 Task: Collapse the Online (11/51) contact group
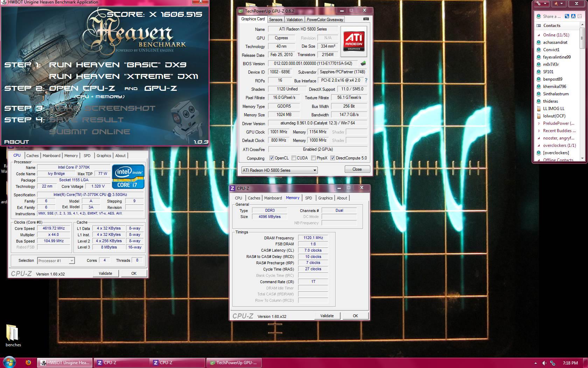coord(539,35)
